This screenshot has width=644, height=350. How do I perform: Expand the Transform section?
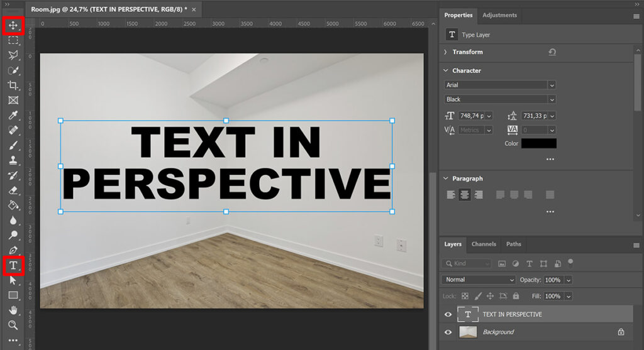(x=446, y=52)
